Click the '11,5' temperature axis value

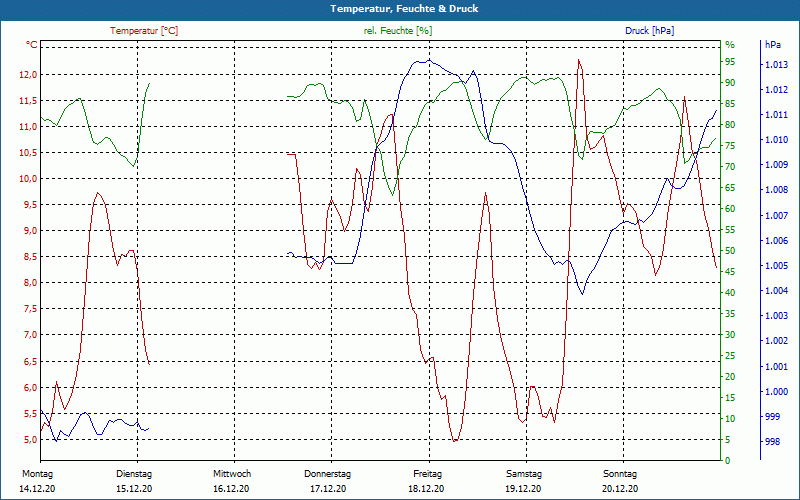coord(29,101)
